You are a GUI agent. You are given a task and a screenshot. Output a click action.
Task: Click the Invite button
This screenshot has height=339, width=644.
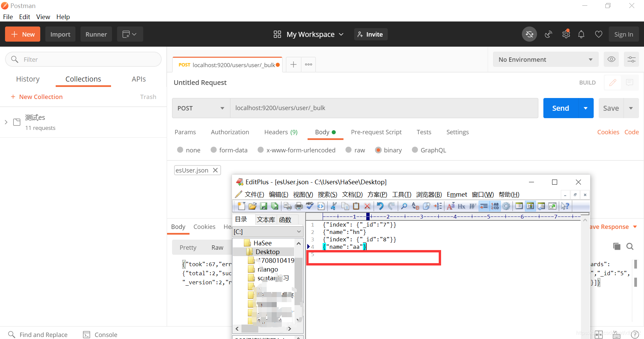371,34
